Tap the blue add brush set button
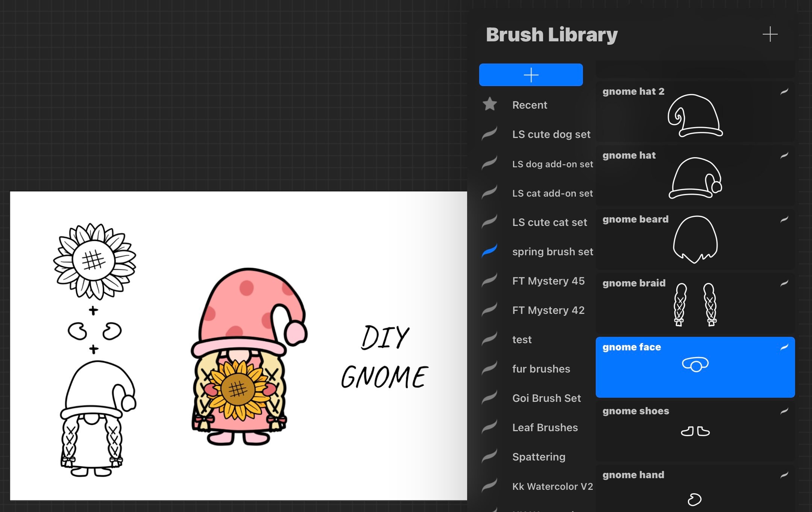This screenshot has width=812, height=512. (531, 75)
